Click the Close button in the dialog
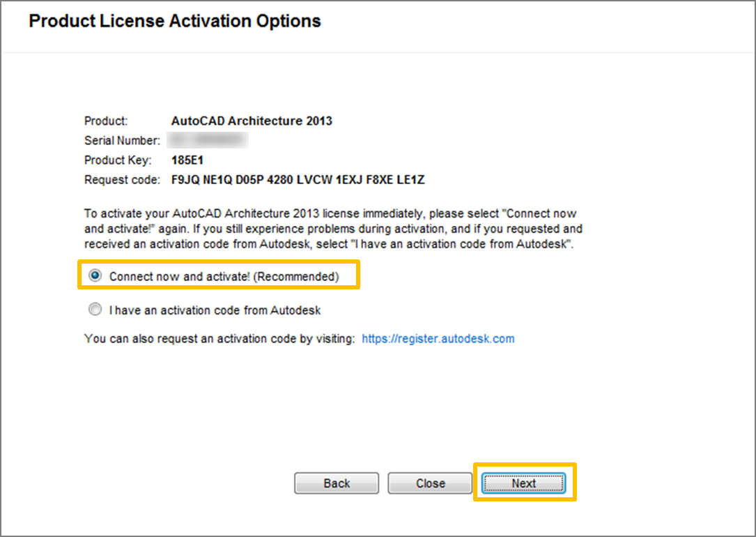This screenshot has width=756, height=537. click(430, 483)
